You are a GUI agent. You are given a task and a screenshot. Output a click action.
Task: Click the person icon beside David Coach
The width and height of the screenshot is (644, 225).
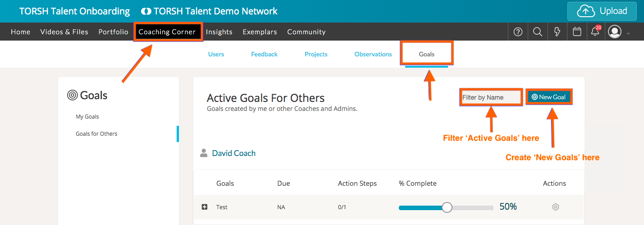click(x=204, y=153)
